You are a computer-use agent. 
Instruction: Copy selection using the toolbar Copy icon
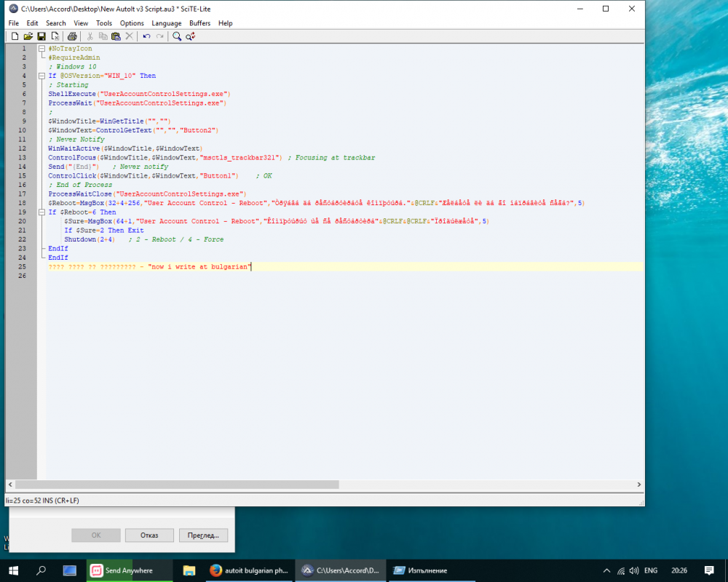point(103,36)
